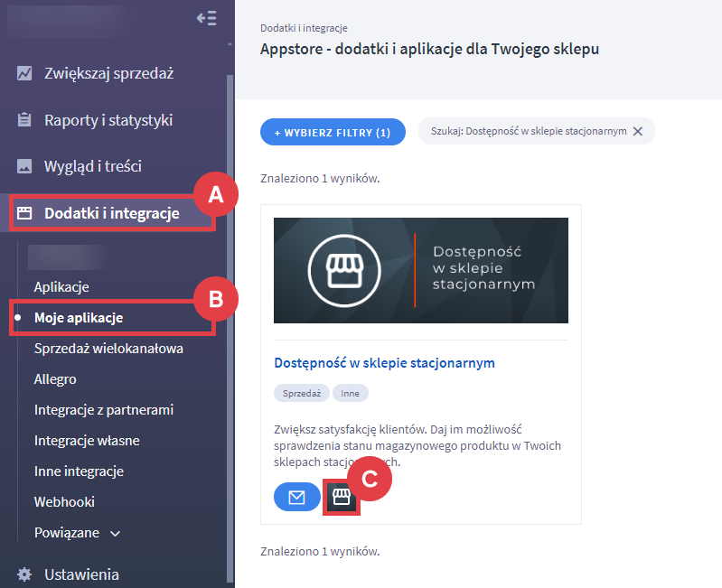This screenshot has height=588, width=722.
Task: Click the blue envelope button on app card
Action: coord(296,497)
